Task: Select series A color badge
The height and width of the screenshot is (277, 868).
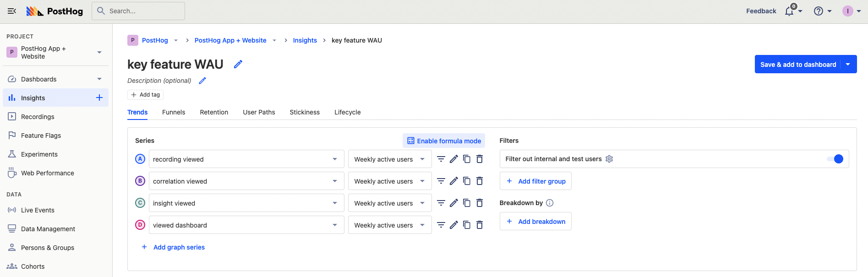Action: coord(140,159)
